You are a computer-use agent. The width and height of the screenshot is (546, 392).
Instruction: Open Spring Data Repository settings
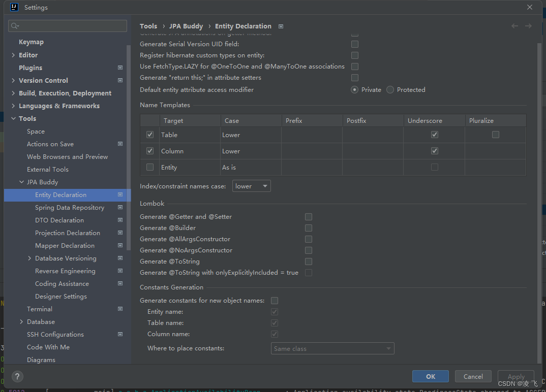pos(70,207)
